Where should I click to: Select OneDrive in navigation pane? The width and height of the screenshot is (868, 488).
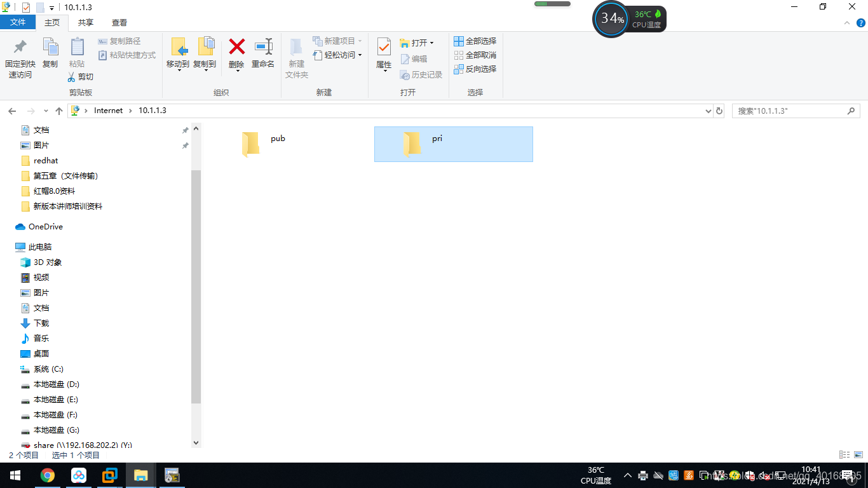(x=39, y=227)
